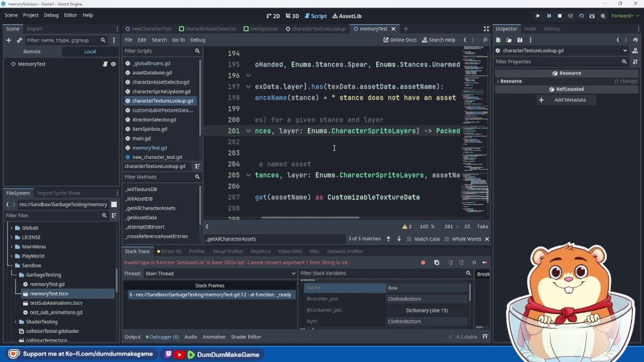Collapse the Sandbox folder in FileSystem
This screenshot has height=362, width=644.
point(11,265)
